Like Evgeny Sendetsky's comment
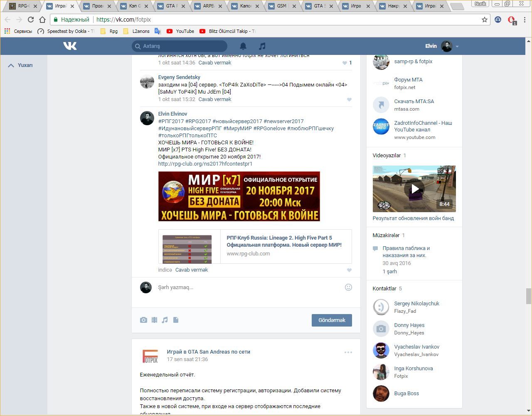 click(x=349, y=99)
